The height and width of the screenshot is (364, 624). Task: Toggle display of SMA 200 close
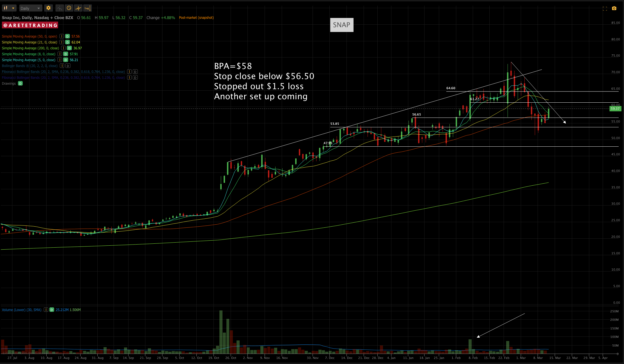point(69,48)
